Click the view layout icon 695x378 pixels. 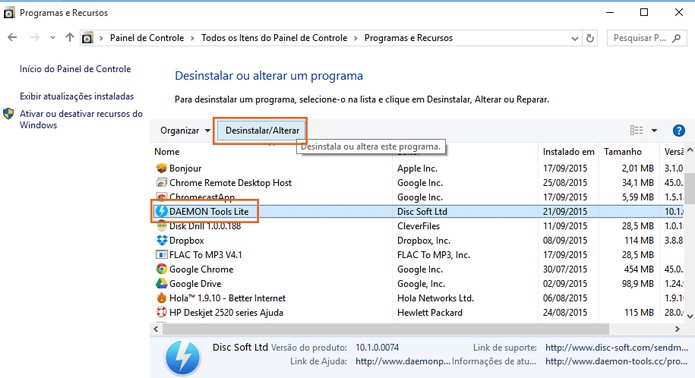tap(636, 130)
